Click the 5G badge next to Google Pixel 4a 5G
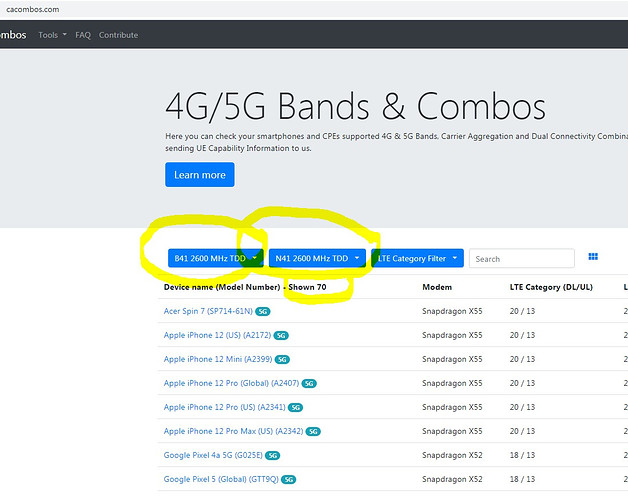Viewport: 628px width, 499px height. point(272,455)
